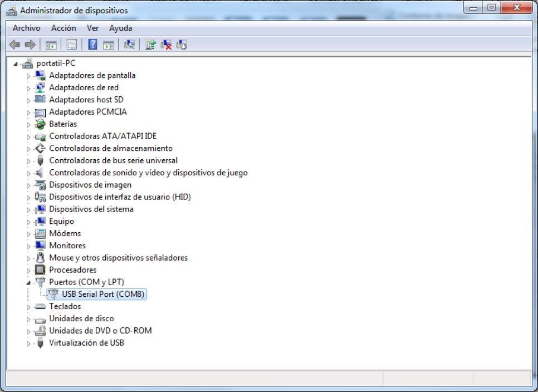Expand Virtualización de USB node
538x392 pixels.
[x=28, y=344]
